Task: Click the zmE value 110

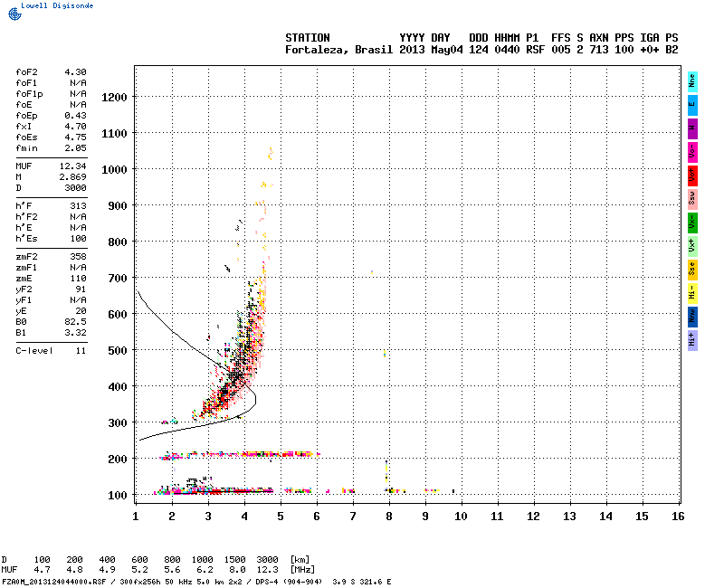Action: click(79, 279)
